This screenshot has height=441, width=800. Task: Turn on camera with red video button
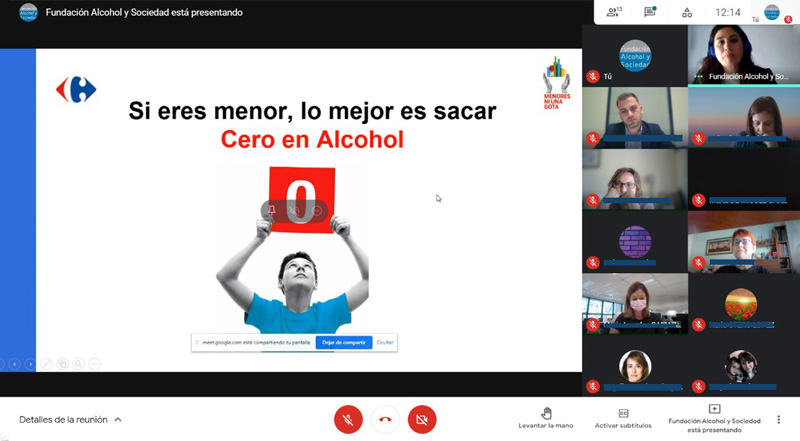(422, 420)
